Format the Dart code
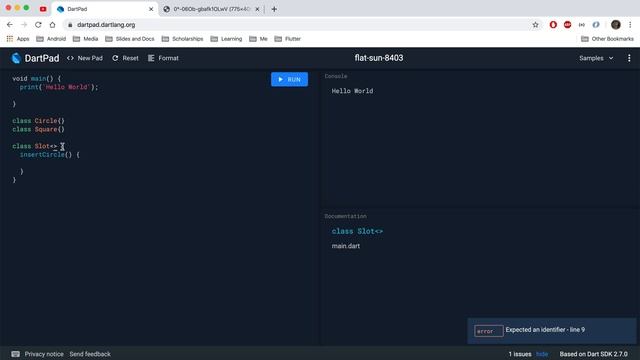Screen dimensions: 640x360 [x=163, y=58]
